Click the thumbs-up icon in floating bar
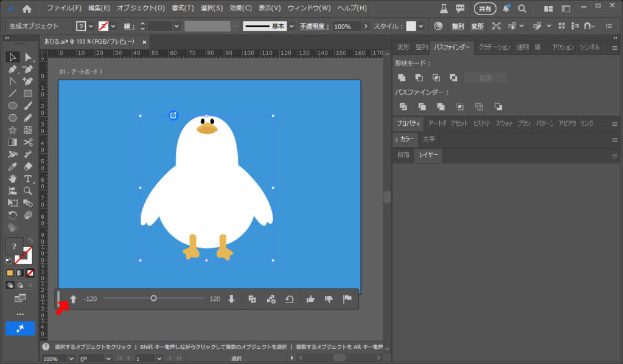 click(310, 299)
